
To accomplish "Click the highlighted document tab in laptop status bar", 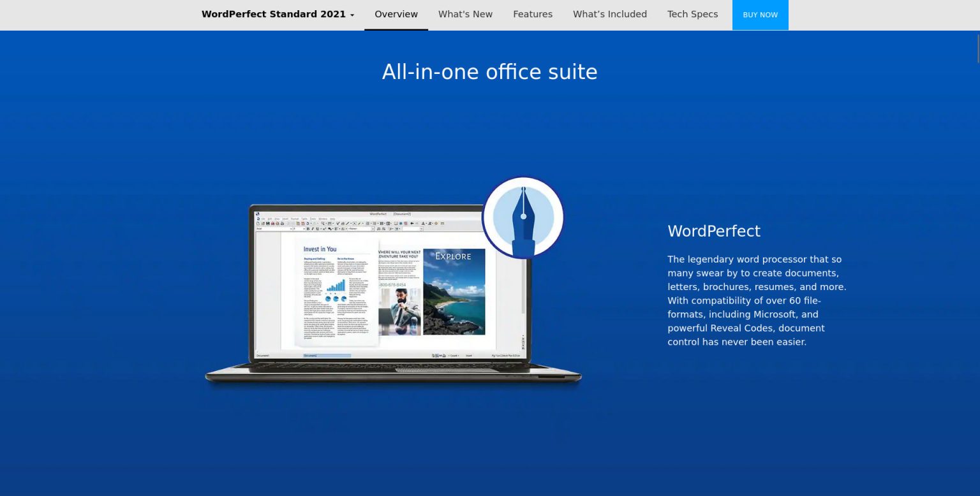I will 327,355.
